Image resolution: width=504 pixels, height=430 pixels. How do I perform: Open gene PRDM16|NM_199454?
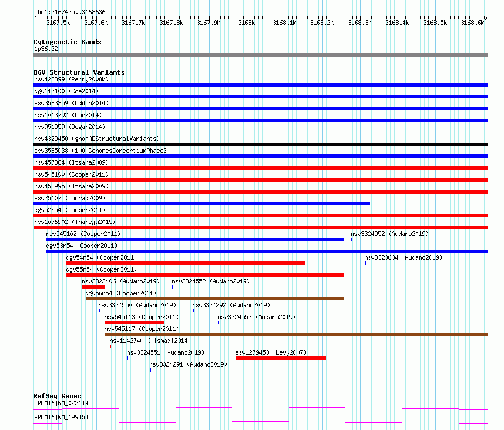[61, 417]
